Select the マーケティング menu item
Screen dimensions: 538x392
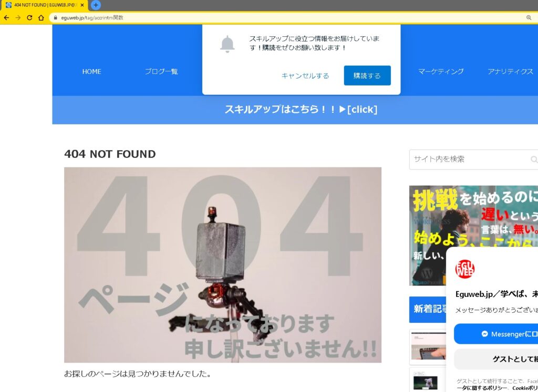[x=441, y=71]
